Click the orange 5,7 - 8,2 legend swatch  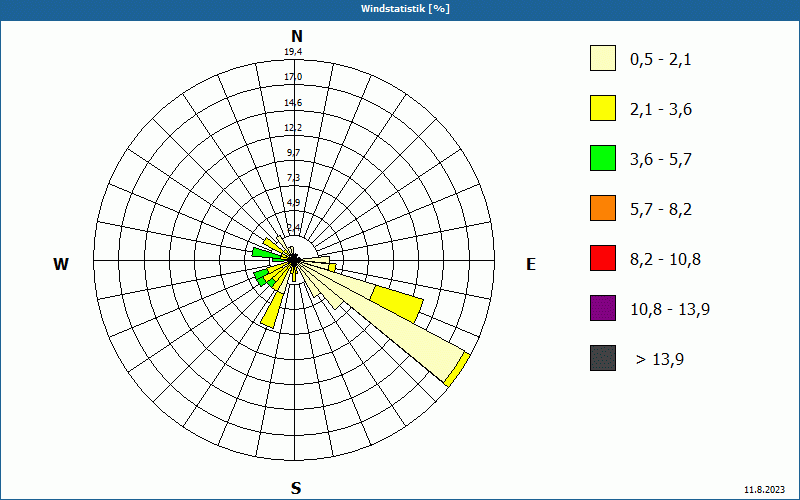(603, 208)
